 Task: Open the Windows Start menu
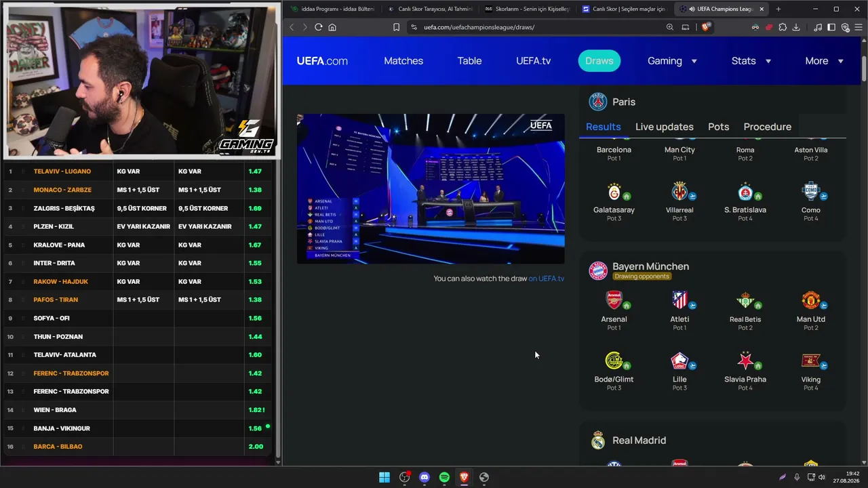tap(384, 477)
